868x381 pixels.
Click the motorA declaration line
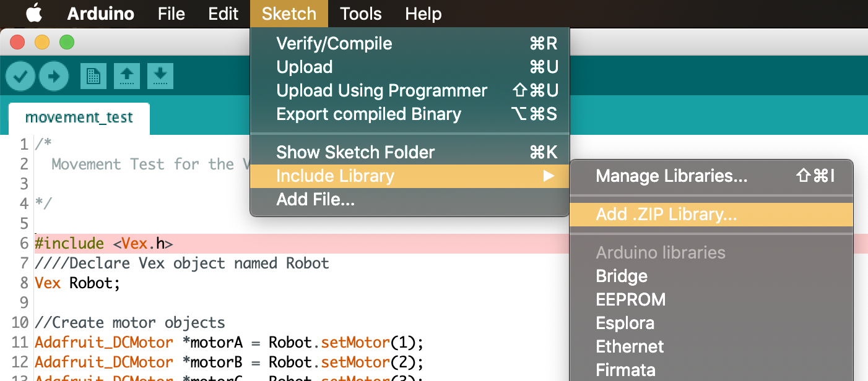(x=229, y=343)
